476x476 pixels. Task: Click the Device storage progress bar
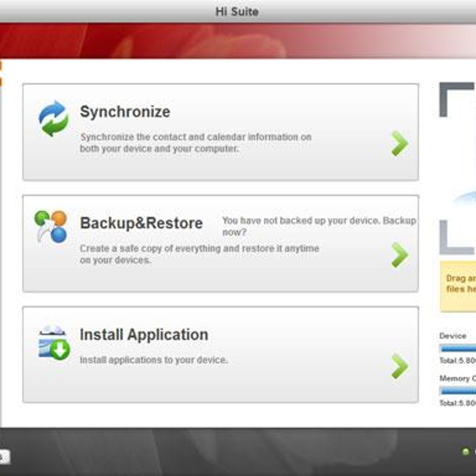pos(458,348)
